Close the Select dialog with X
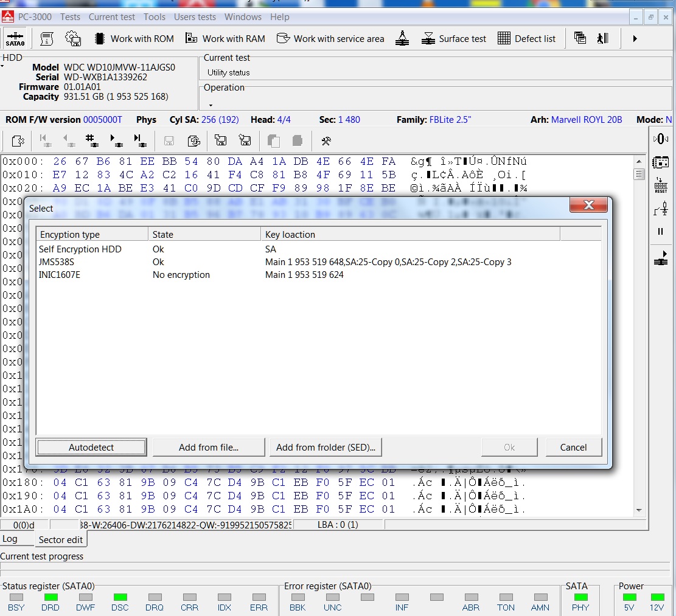676x616 pixels. tap(588, 205)
